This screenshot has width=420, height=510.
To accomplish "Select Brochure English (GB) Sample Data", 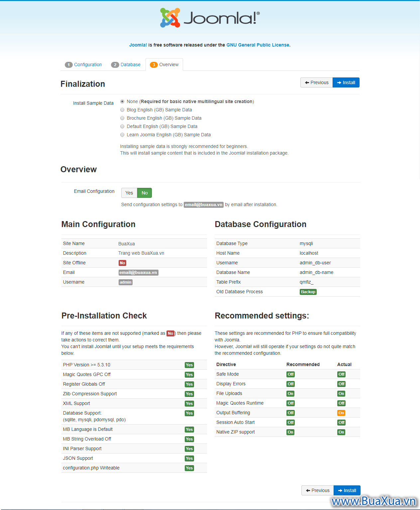I will (122, 118).
